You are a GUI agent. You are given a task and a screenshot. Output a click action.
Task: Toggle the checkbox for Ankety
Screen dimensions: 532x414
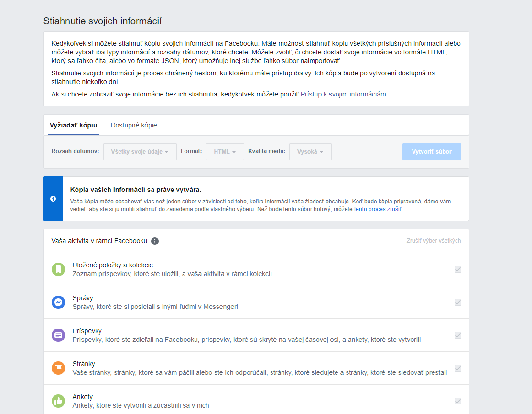coord(458,401)
